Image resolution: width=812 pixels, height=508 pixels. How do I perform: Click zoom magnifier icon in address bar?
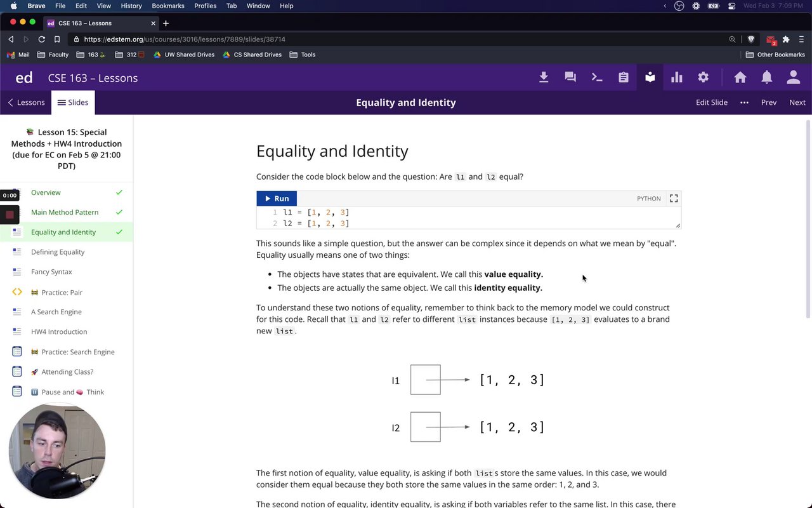(x=732, y=39)
